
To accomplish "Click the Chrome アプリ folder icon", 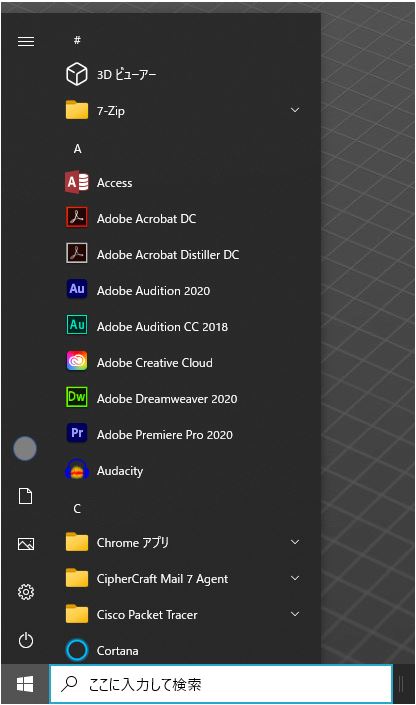I will coord(76,542).
